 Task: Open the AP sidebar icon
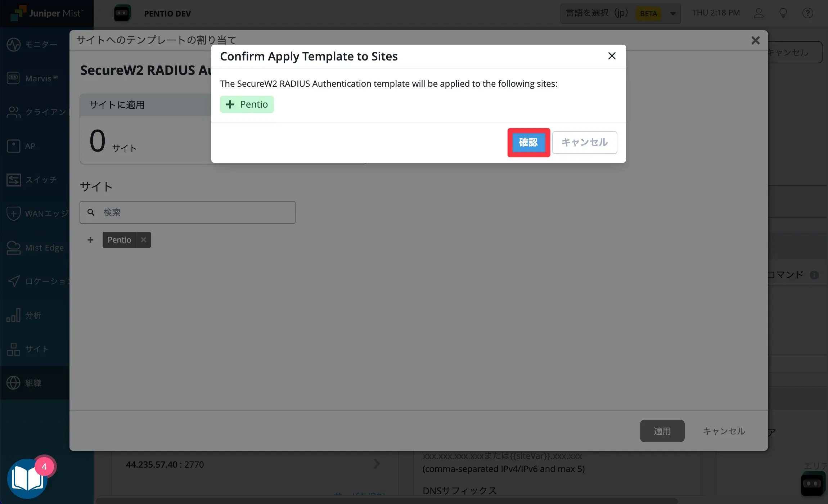click(x=14, y=146)
